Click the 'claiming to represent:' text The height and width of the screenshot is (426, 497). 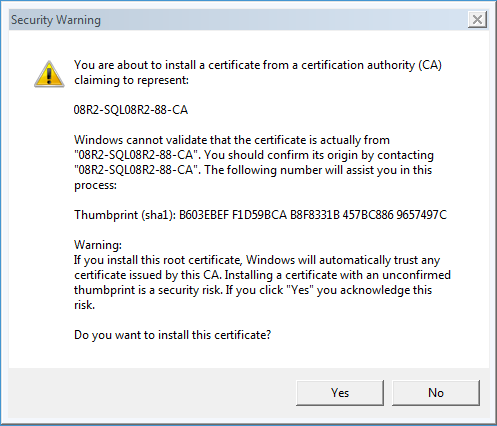[131, 80]
